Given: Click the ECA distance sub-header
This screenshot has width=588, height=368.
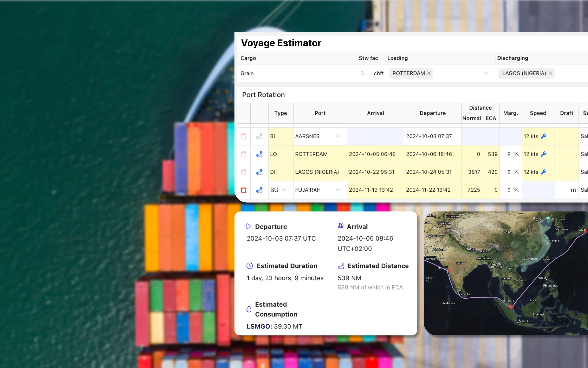Looking at the screenshot, I should 491,118.
